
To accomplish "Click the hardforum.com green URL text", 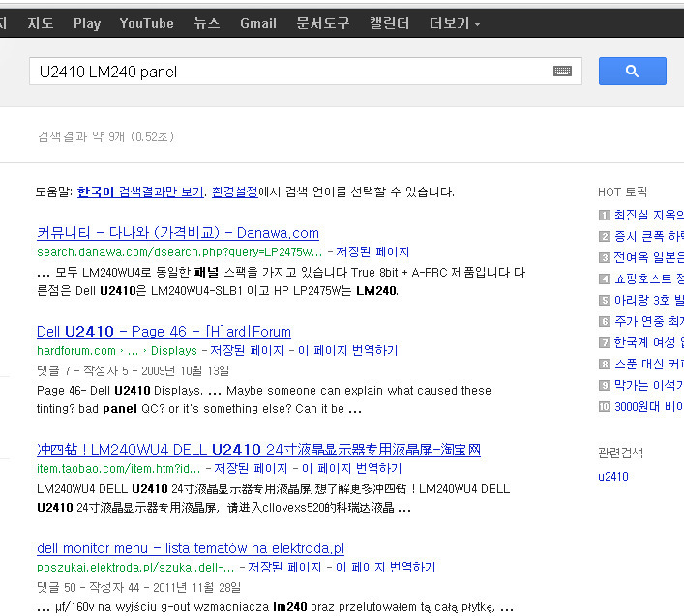I will [76, 351].
